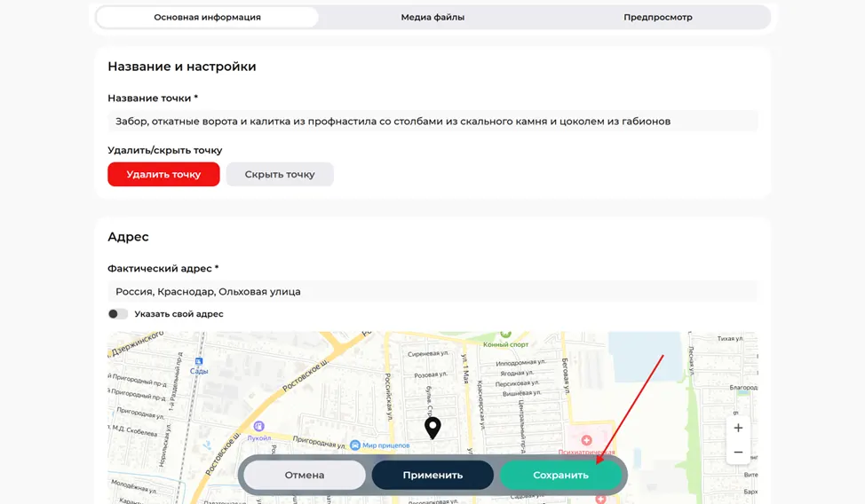
Task: Zoom out the map with minus icon
Action: (738, 453)
